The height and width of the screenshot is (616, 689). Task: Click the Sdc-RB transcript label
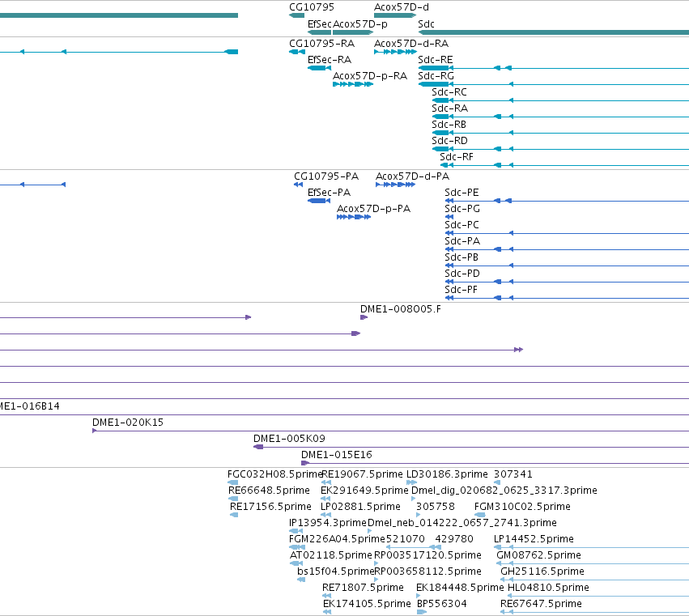click(449, 125)
